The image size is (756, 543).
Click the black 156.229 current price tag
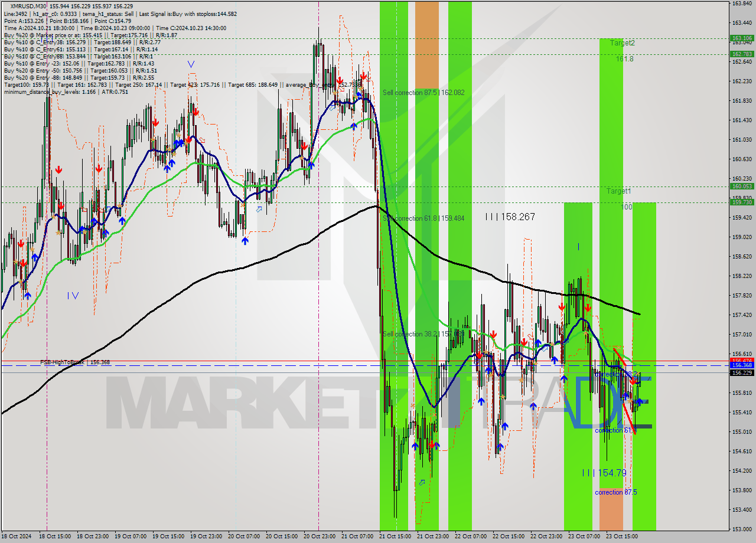tap(742, 372)
